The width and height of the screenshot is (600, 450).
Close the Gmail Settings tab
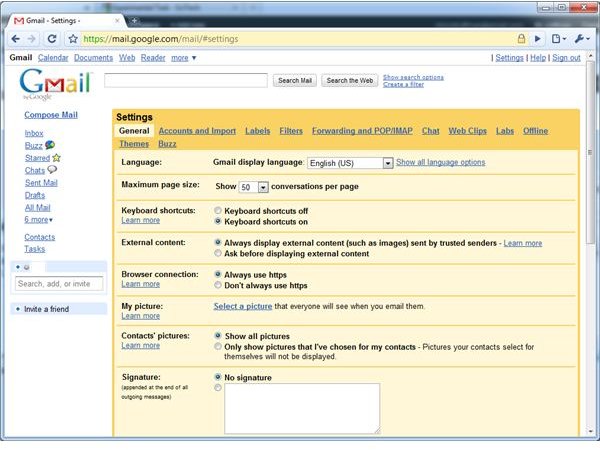coord(117,21)
